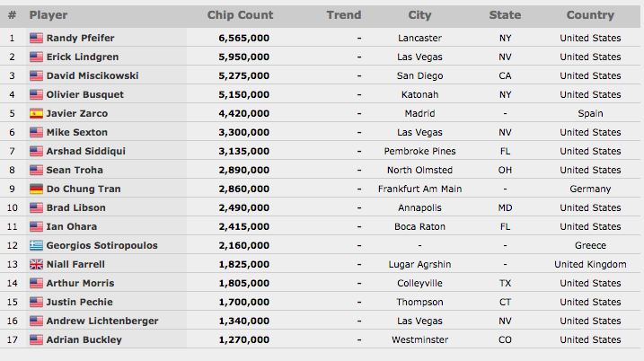
Task: Click the German flag beside Do Chung Tran
Action: click(36, 189)
